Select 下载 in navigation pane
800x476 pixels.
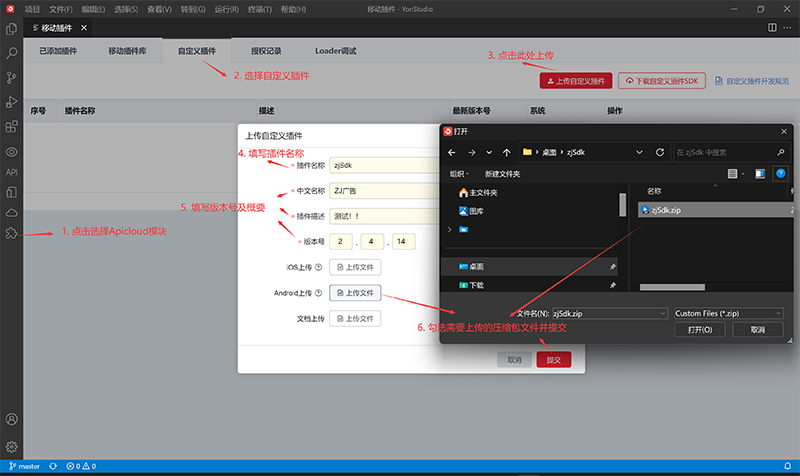(529, 285)
